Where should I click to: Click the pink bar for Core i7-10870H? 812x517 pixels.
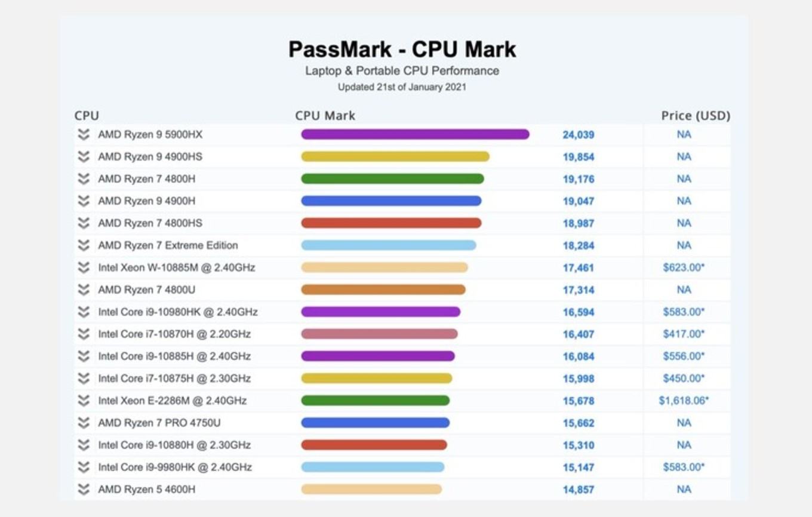tap(379, 334)
